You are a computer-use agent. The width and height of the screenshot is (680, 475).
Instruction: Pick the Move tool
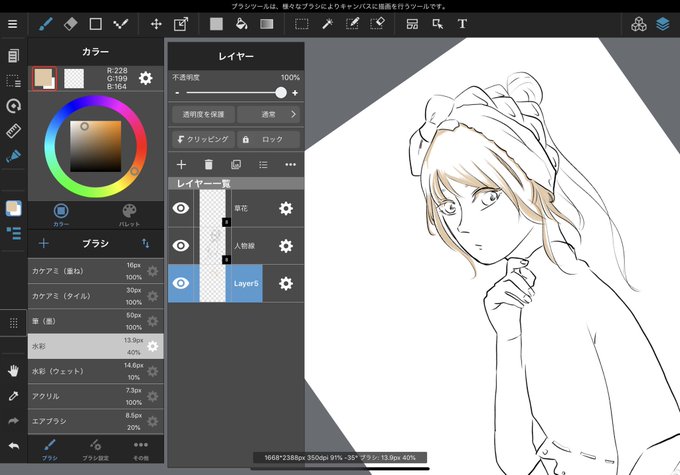156,24
